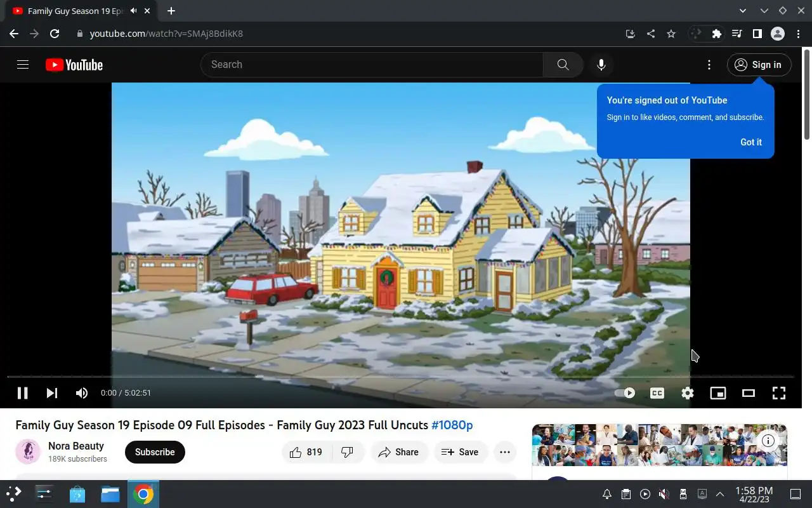
Task: Save video to a playlist
Action: (461, 452)
